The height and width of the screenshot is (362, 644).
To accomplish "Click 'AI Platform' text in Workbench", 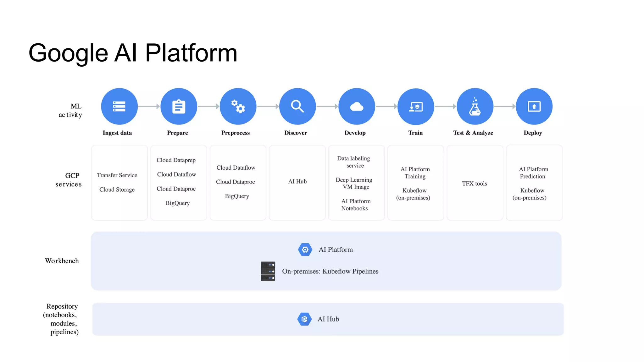I will click(336, 250).
